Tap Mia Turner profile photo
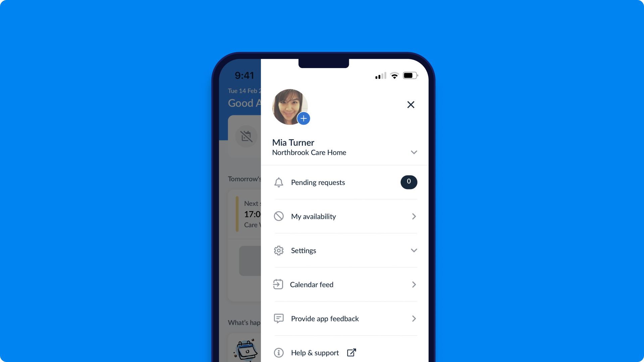The height and width of the screenshot is (362, 644). (x=290, y=106)
